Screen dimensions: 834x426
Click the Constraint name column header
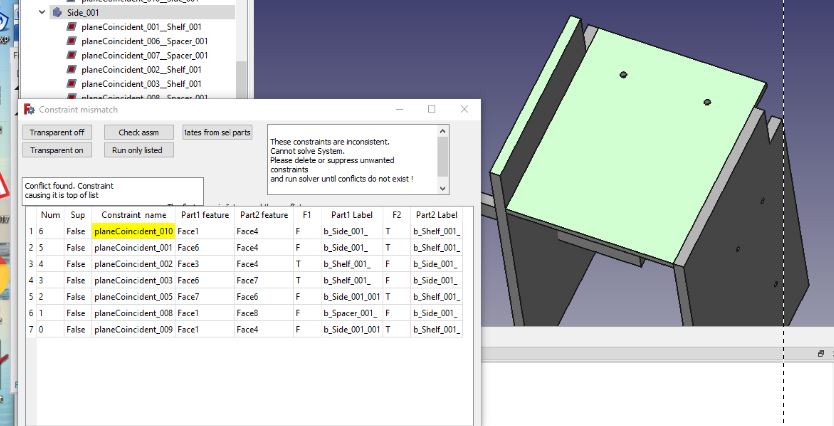coord(133,215)
